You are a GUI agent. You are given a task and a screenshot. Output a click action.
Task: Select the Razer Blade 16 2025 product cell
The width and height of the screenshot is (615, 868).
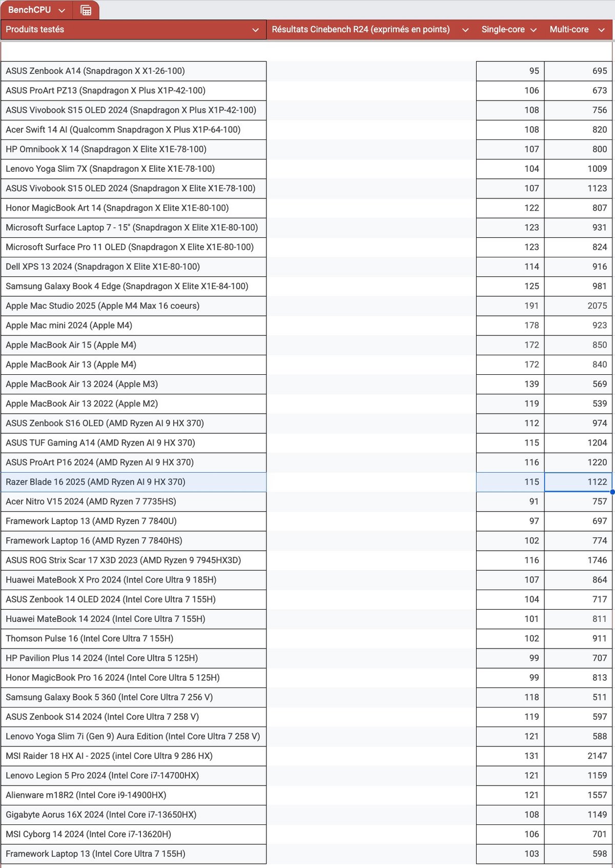(x=133, y=482)
